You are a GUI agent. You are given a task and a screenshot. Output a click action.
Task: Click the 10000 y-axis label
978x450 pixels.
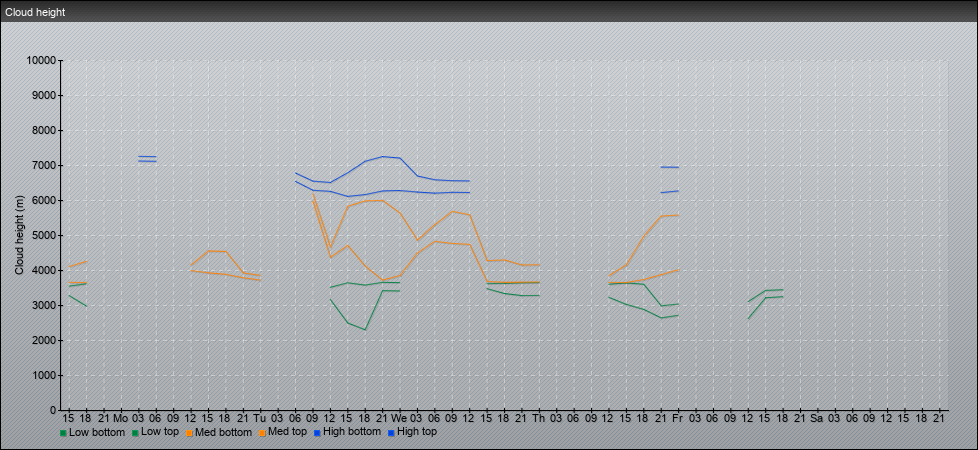(41, 61)
